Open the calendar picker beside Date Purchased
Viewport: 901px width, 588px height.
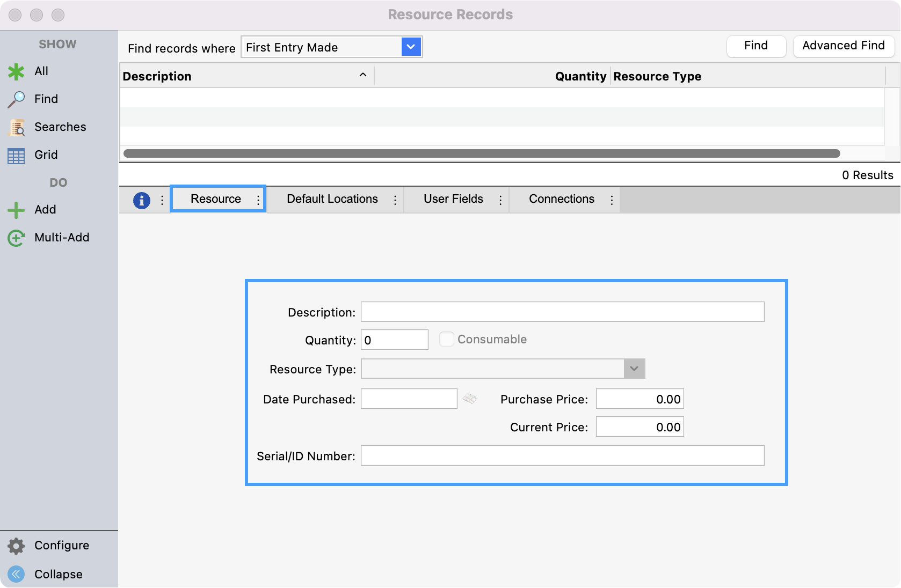pyautogui.click(x=470, y=399)
